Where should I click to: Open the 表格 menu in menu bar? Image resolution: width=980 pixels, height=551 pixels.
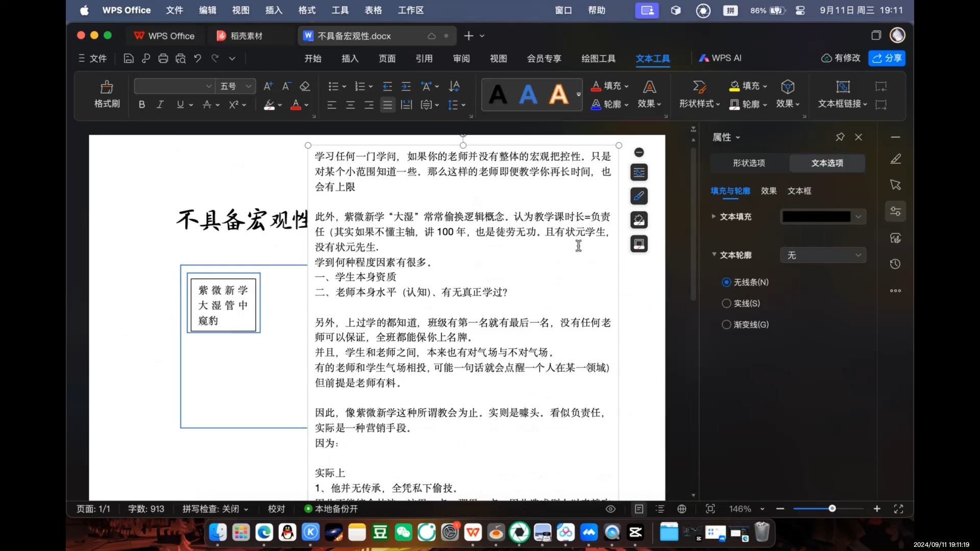373,10
